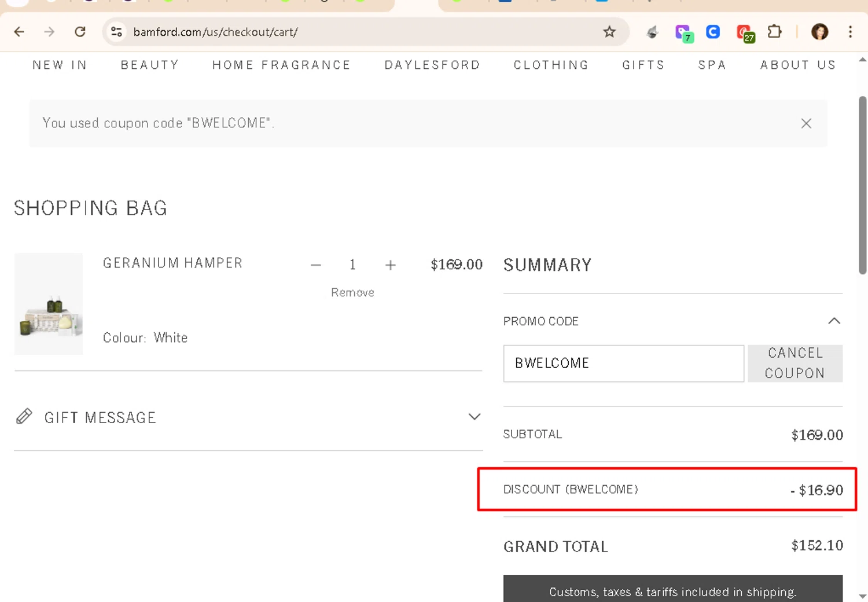The width and height of the screenshot is (868, 602).
Task: Go back to the previous page
Action: (19, 32)
